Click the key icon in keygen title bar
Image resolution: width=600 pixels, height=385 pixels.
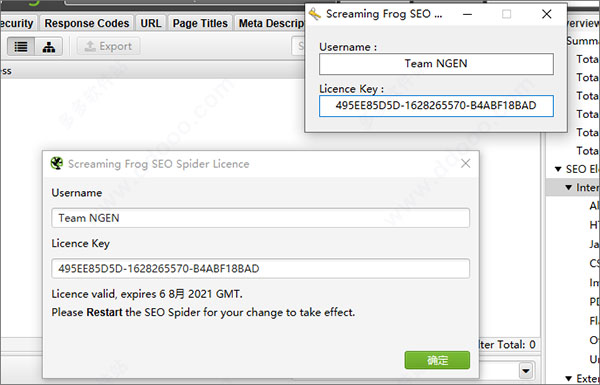315,14
